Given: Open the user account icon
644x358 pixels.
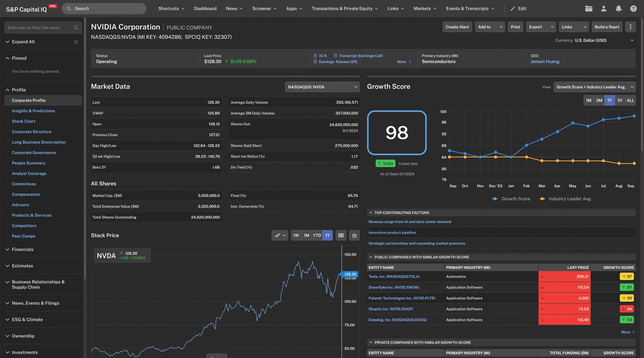Looking at the screenshot, I should pos(604,9).
